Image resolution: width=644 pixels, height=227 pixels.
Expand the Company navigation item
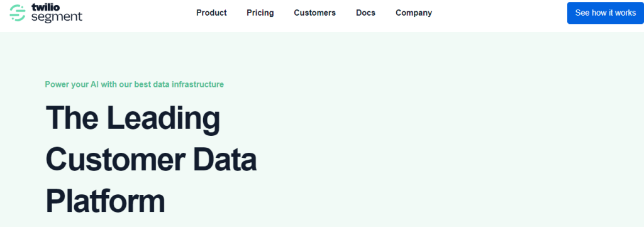[414, 13]
